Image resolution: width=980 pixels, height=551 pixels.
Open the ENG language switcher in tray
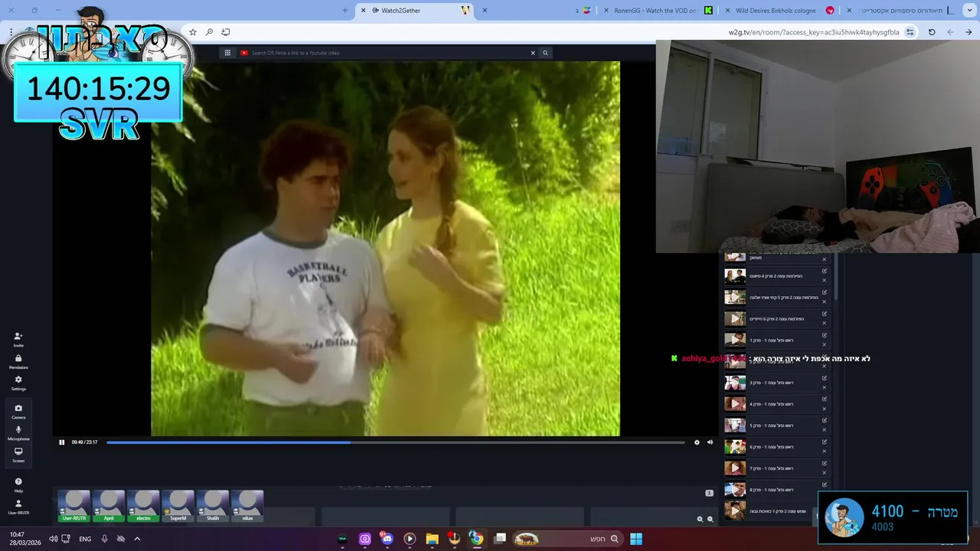point(85,539)
